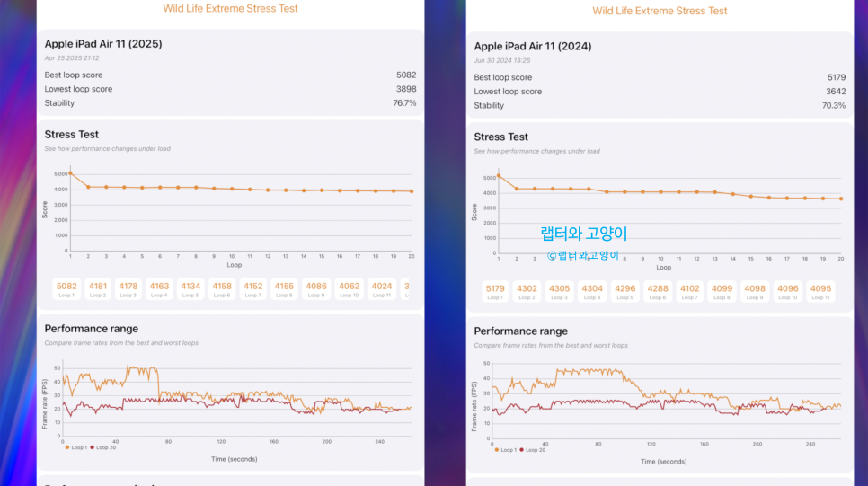The height and width of the screenshot is (486, 868).
Task: Click Lowest loop score label, 2024 panel
Action: tap(508, 92)
